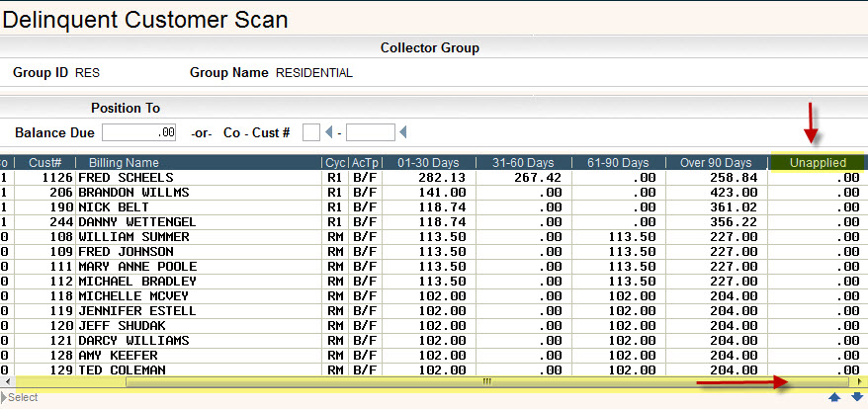Image resolution: width=868 pixels, height=409 pixels.
Task: Open lookup arrow beside the Co field
Action: point(329,132)
